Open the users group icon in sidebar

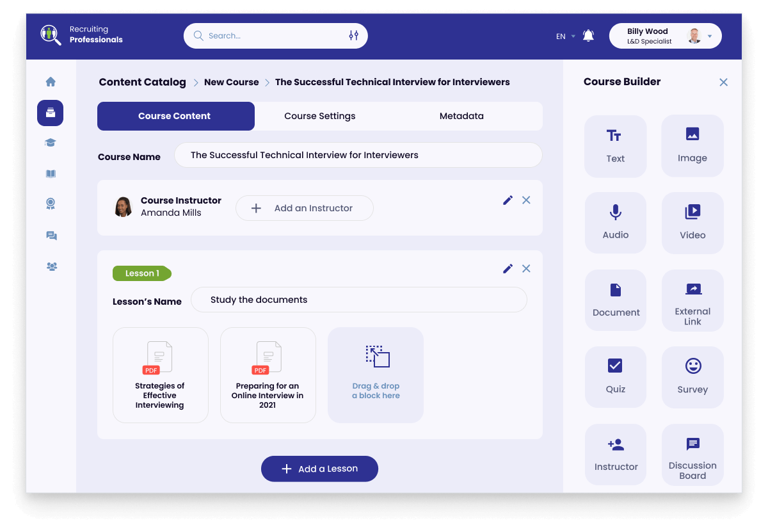pos(51,266)
